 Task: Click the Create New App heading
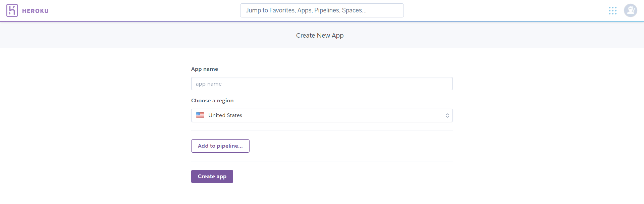point(320,36)
